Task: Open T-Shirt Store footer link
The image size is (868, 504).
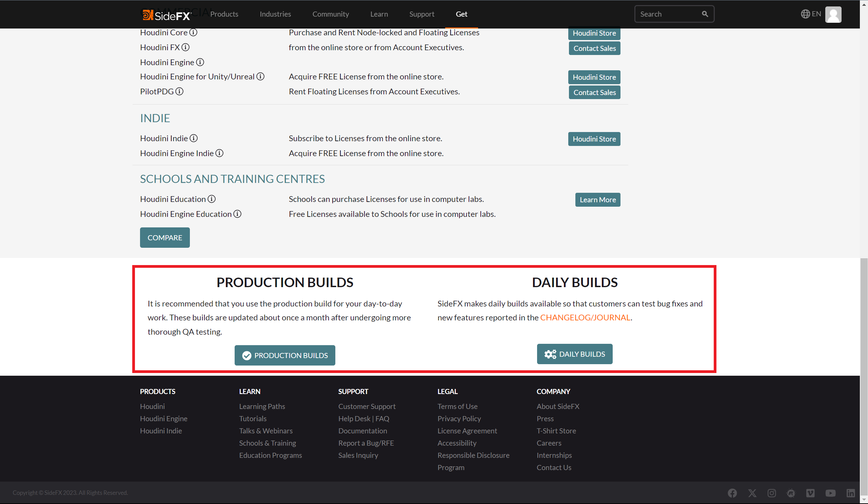Action: (556, 431)
